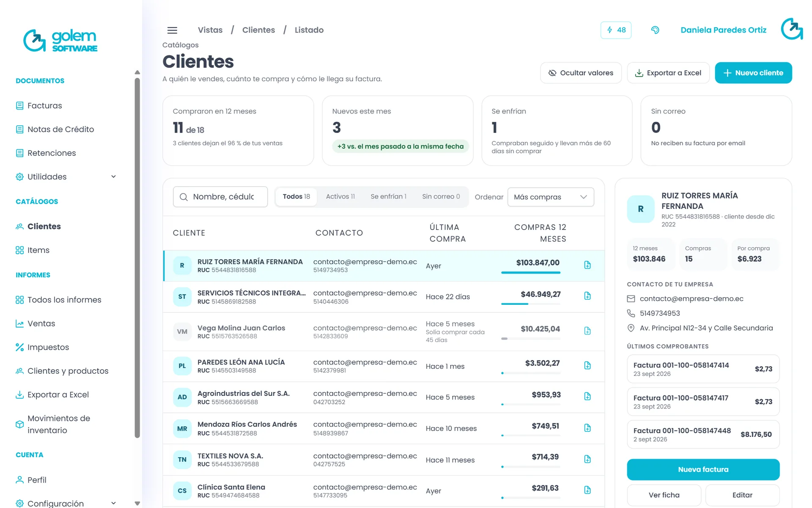The height and width of the screenshot is (508, 812).
Task: Click the sidebar vertical scrollbar
Action: pyautogui.click(x=137, y=257)
